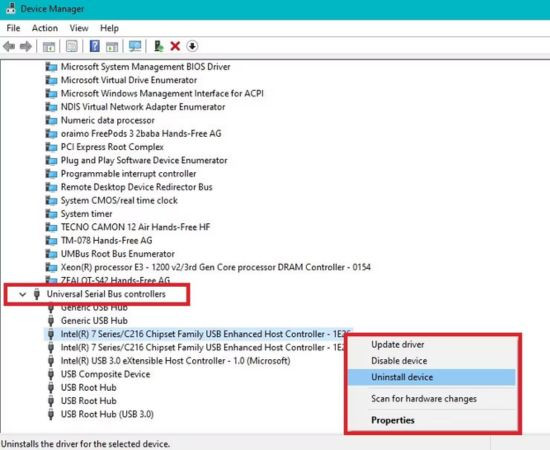This screenshot has width=550, height=450.
Task: Open the Help menu
Action: coord(109,28)
